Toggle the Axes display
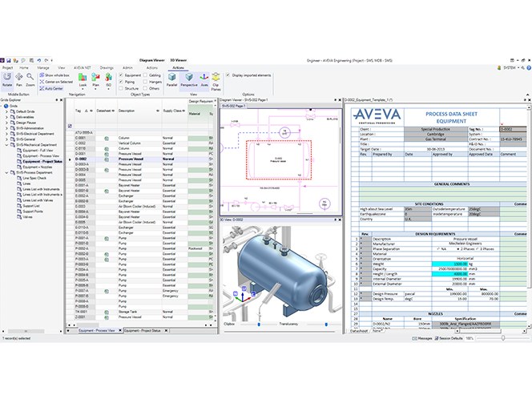The image size is (532, 399). pos(204,80)
